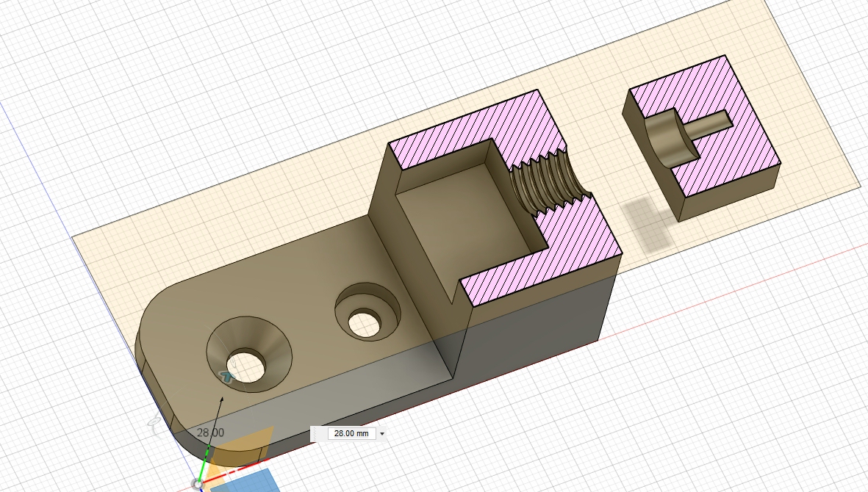The height and width of the screenshot is (492, 868).
Task: Click the 28.00 mm distance input field
Action: point(351,433)
